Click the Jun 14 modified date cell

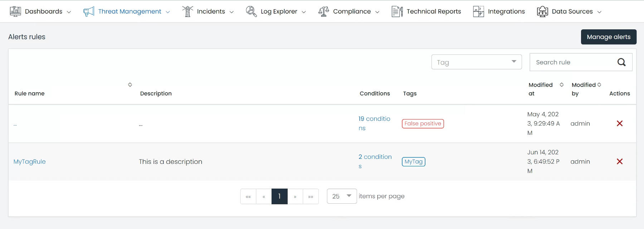coord(543,162)
